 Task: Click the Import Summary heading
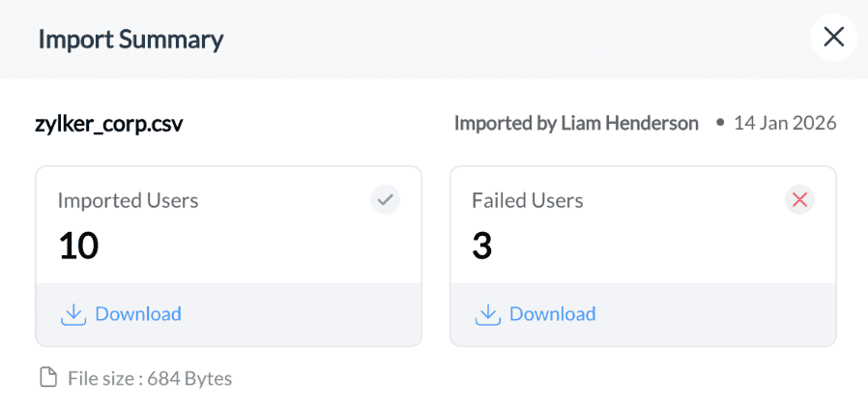click(x=131, y=40)
